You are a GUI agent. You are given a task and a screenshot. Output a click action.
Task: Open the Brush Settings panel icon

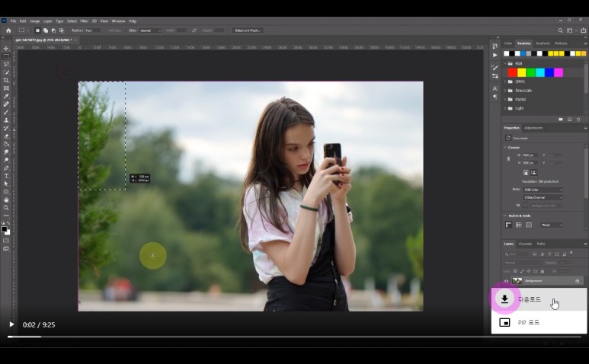[495, 68]
